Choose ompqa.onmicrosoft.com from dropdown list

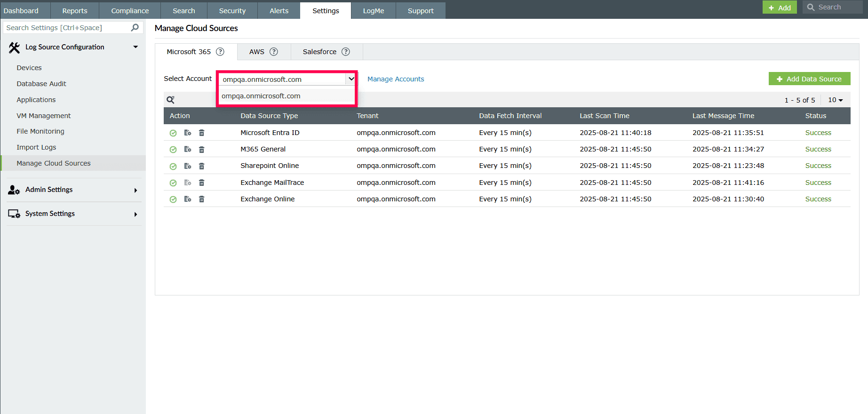(287, 96)
